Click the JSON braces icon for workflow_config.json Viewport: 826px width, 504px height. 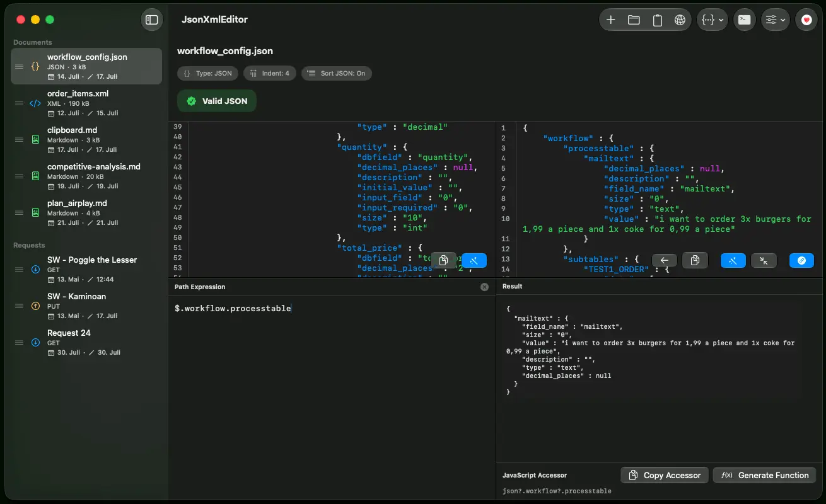point(35,66)
